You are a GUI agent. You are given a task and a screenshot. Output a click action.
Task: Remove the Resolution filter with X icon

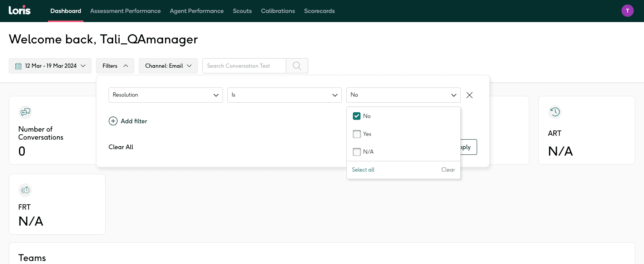[469, 95]
